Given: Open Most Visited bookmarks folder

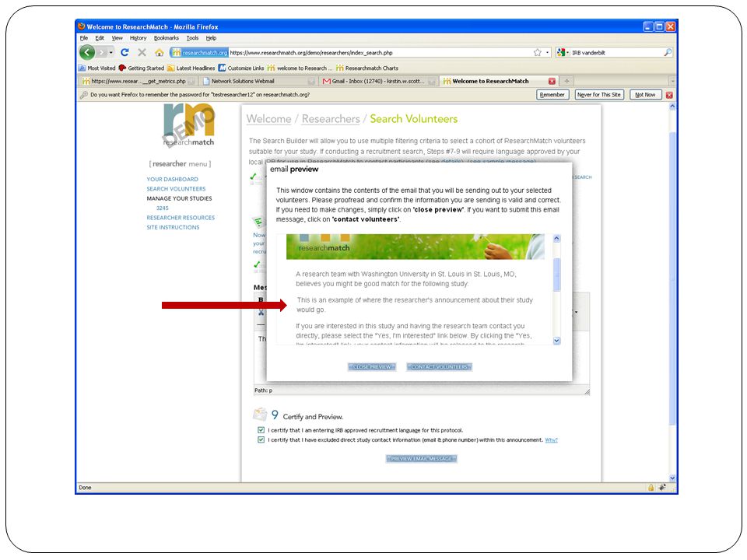Looking at the screenshot, I should [x=97, y=68].
